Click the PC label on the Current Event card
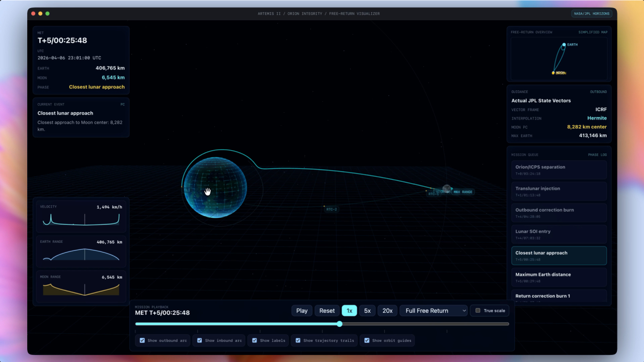 (x=122, y=104)
